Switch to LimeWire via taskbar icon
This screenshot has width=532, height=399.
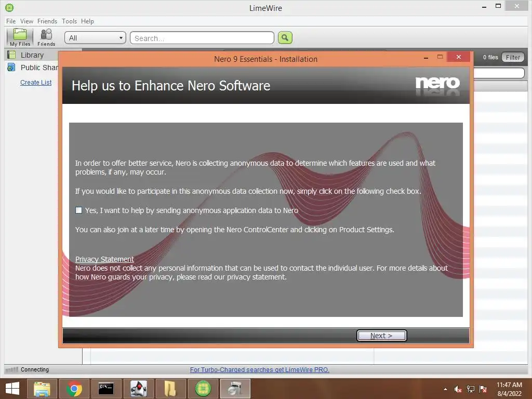coord(203,389)
